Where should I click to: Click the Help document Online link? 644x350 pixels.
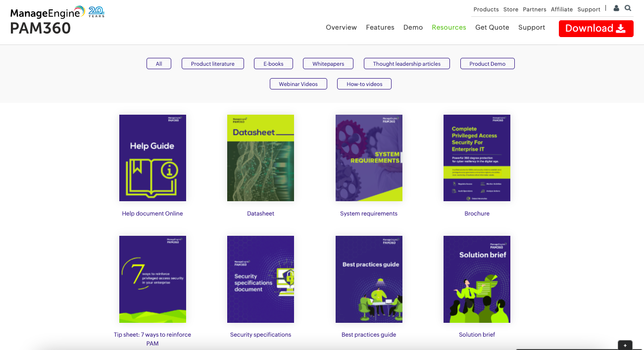(152, 214)
